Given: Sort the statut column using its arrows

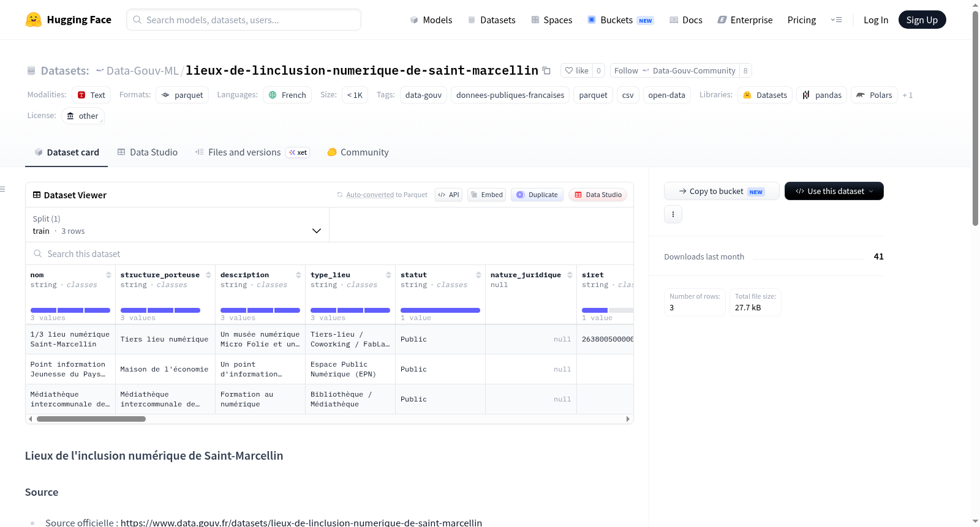Looking at the screenshot, I should click(478, 275).
